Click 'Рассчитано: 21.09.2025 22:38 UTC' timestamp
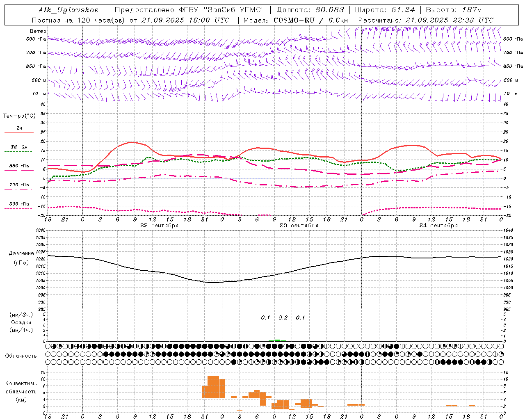 pyautogui.click(x=426, y=20)
